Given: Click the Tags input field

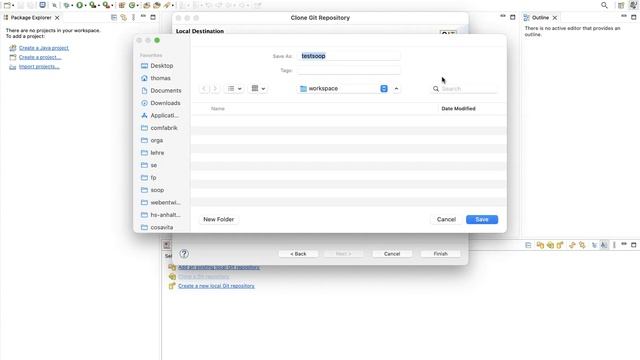Looking at the screenshot, I should 349,70.
